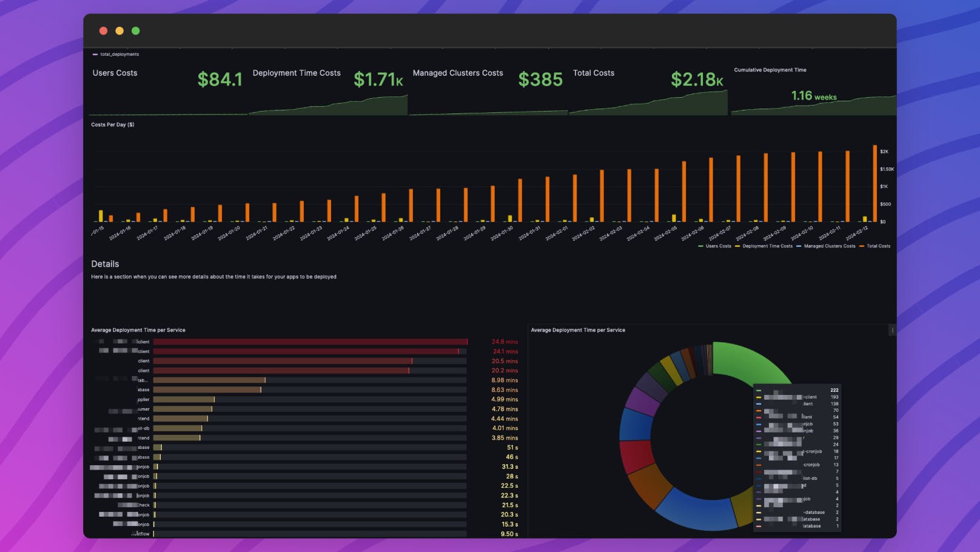The width and height of the screenshot is (980, 552).
Task: Open the Costs Per Day ($) panel title
Action: click(x=113, y=124)
